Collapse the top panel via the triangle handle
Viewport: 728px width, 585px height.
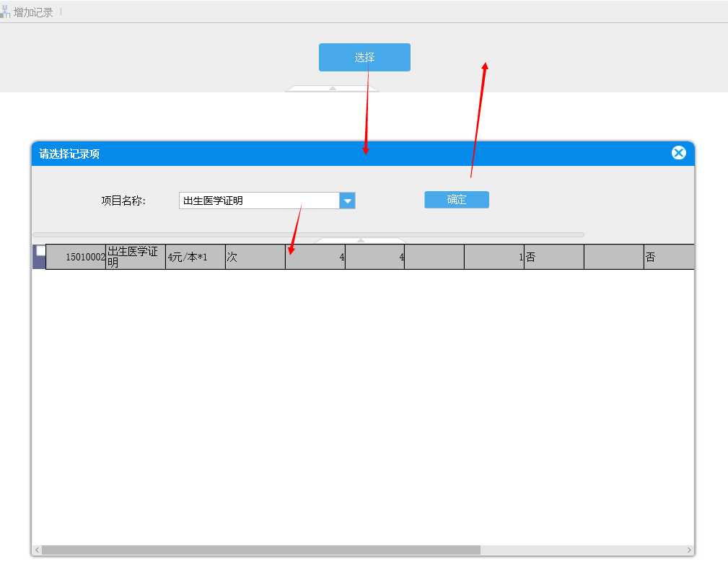click(333, 88)
